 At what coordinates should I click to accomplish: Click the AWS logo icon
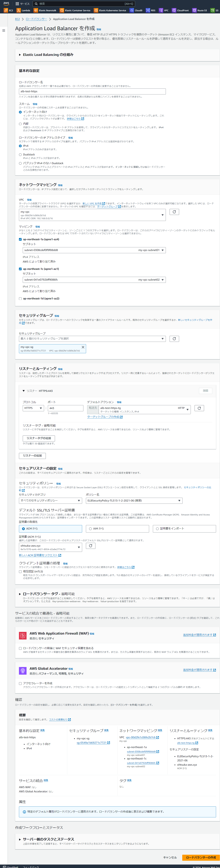point(6,3)
